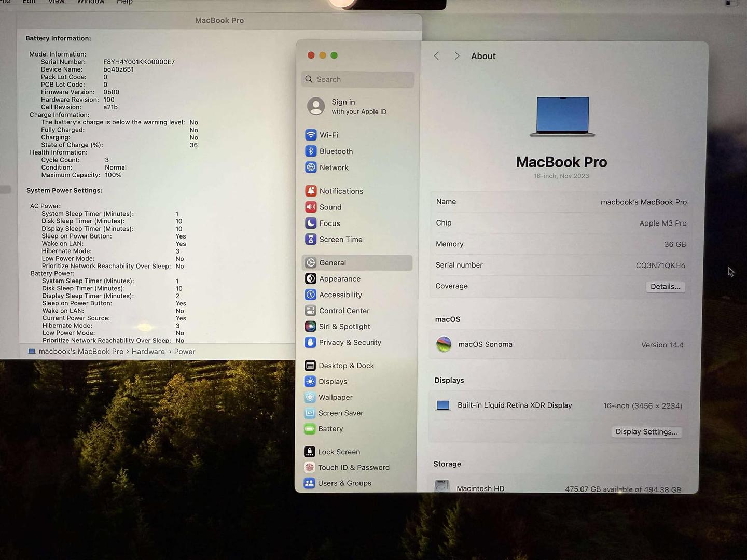Open Control Center via its sidebar icon
This screenshot has width=747, height=560.
(x=310, y=311)
